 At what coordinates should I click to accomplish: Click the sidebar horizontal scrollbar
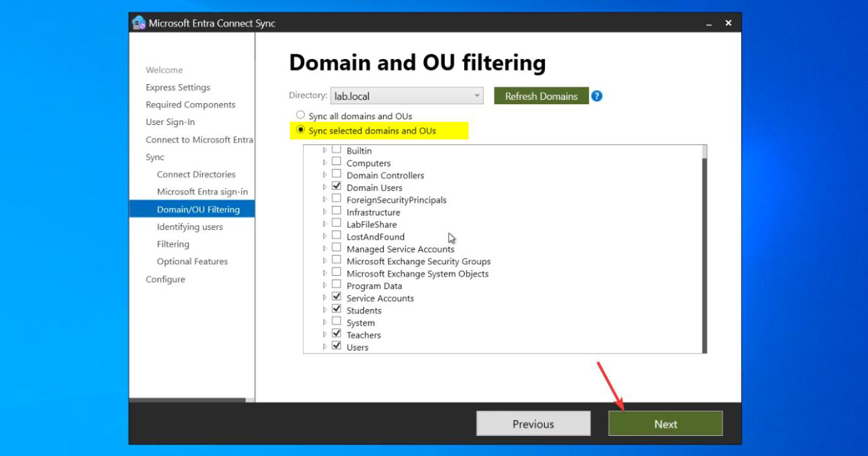pyautogui.click(x=188, y=400)
